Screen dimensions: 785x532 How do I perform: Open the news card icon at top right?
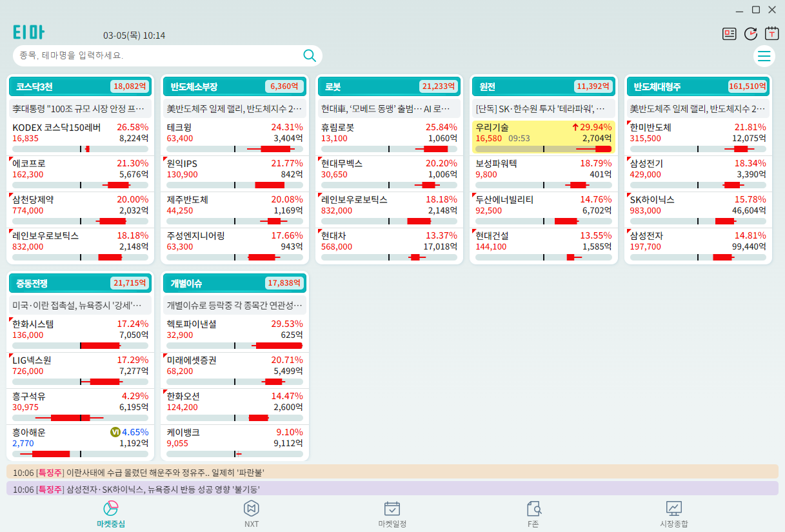pyautogui.click(x=730, y=34)
